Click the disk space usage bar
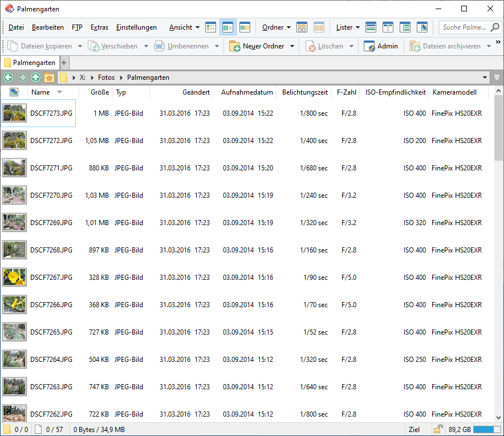The image size is (504, 436). 487,429
